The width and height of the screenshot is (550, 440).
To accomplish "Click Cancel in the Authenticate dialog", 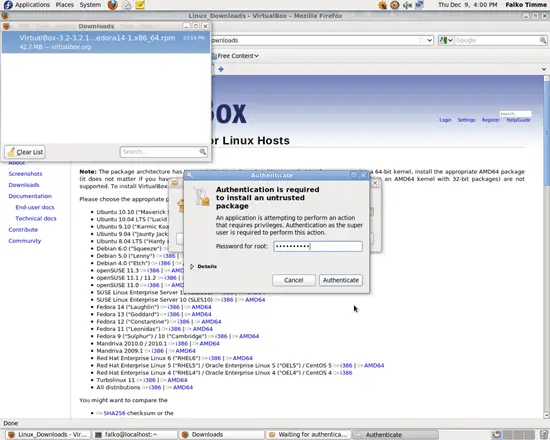I will (x=294, y=280).
